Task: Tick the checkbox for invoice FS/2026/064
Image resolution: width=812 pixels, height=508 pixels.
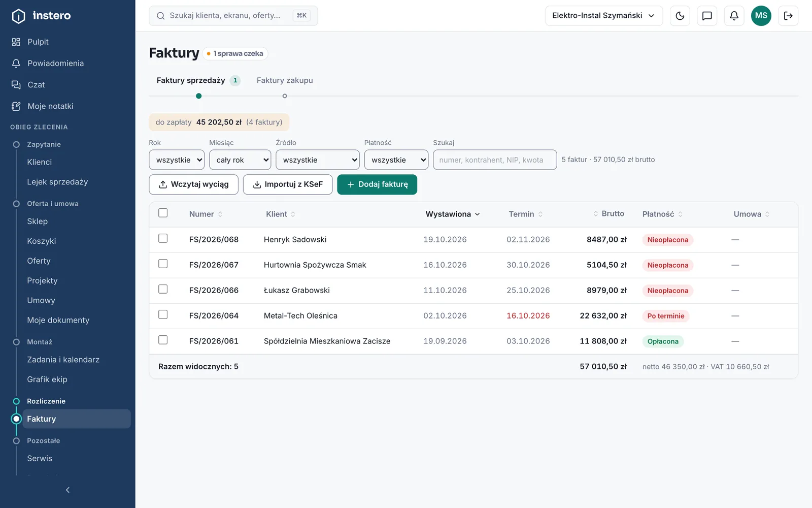Action: point(163,314)
